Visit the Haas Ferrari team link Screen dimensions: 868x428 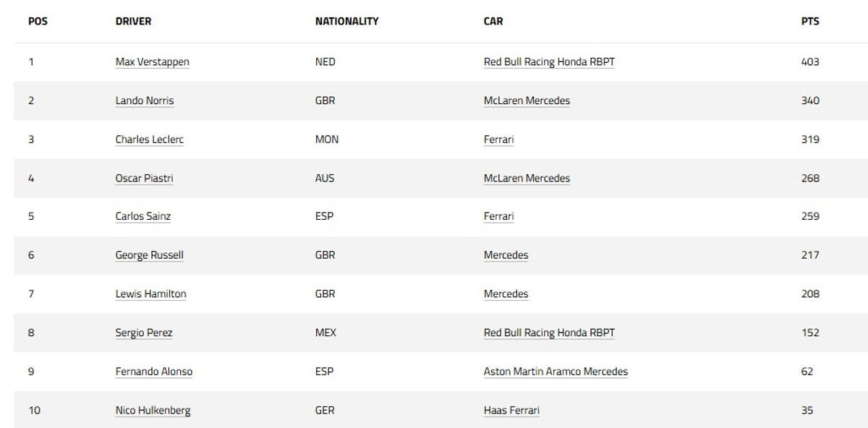pos(511,410)
